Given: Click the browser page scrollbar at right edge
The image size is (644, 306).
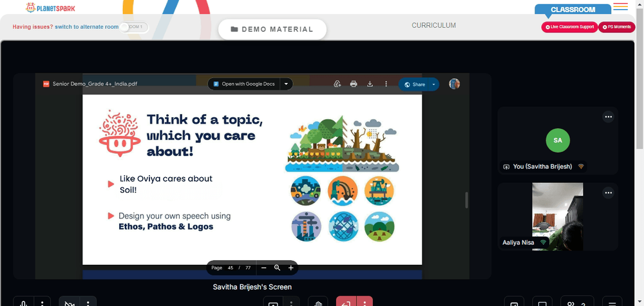Looking at the screenshot, I should pyautogui.click(x=639, y=78).
